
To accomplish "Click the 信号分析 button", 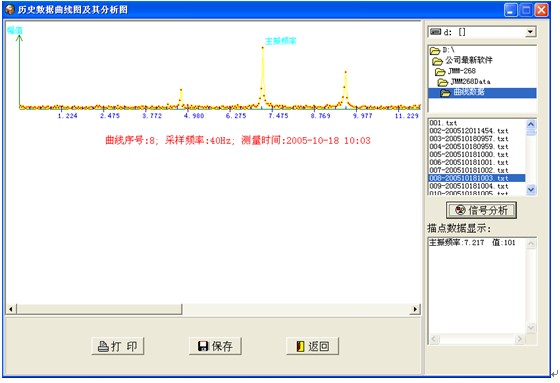I will [x=481, y=210].
